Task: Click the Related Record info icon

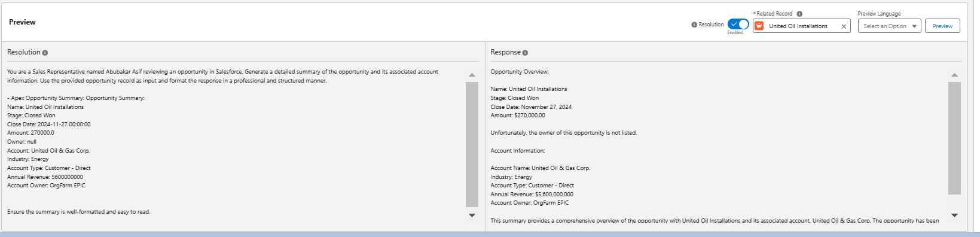Action: point(799,14)
